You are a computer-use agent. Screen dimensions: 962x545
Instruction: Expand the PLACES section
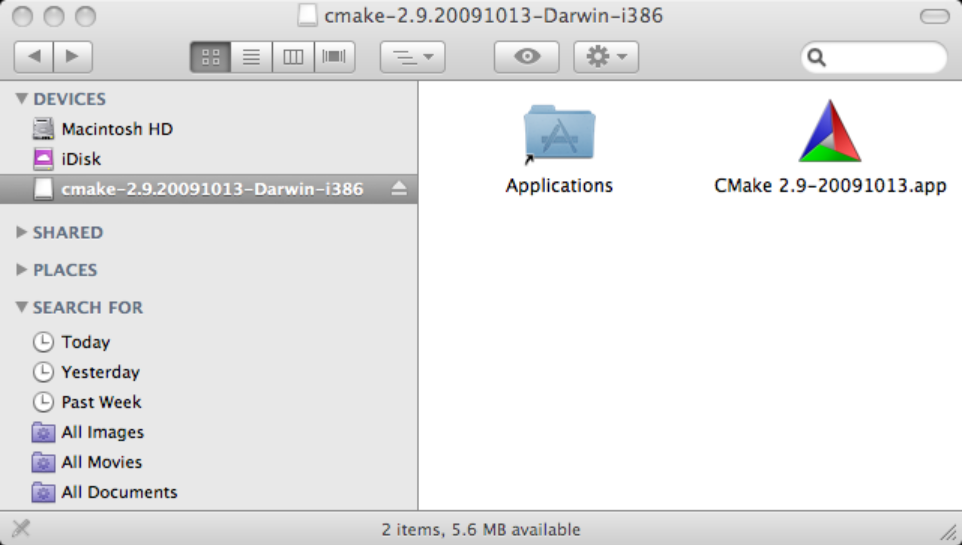(x=21, y=269)
